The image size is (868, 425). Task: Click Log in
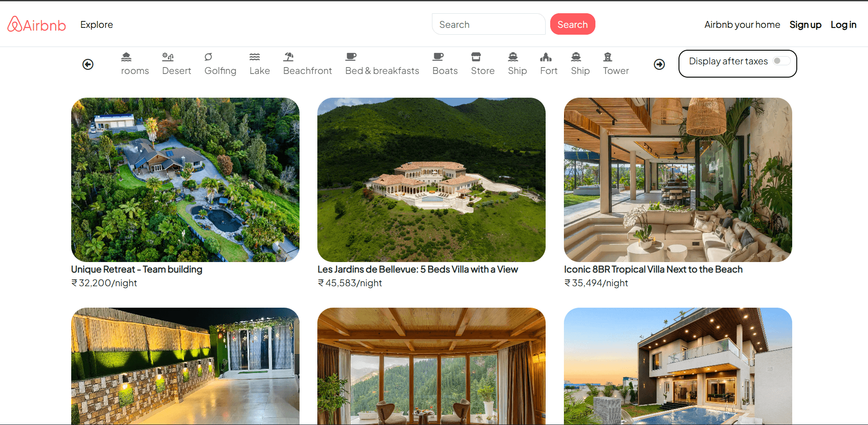click(843, 25)
